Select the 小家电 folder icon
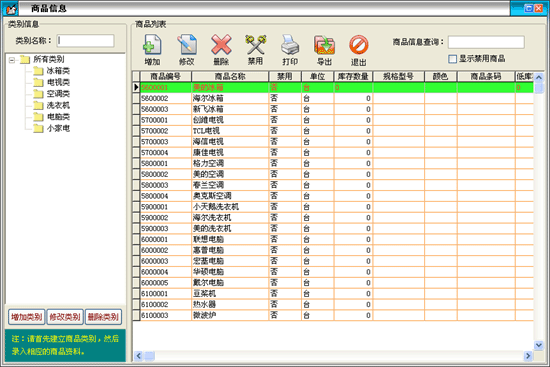 point(38,128)
